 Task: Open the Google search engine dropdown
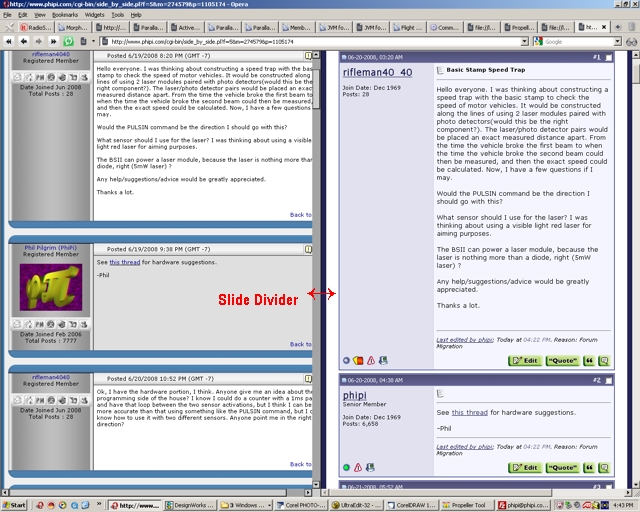(x=618, y=42)
